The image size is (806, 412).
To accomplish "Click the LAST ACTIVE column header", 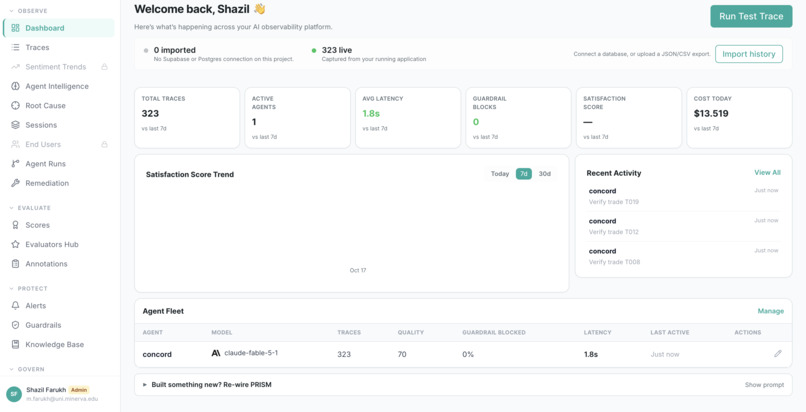I will pyautogui.click(x=670, y=332).
